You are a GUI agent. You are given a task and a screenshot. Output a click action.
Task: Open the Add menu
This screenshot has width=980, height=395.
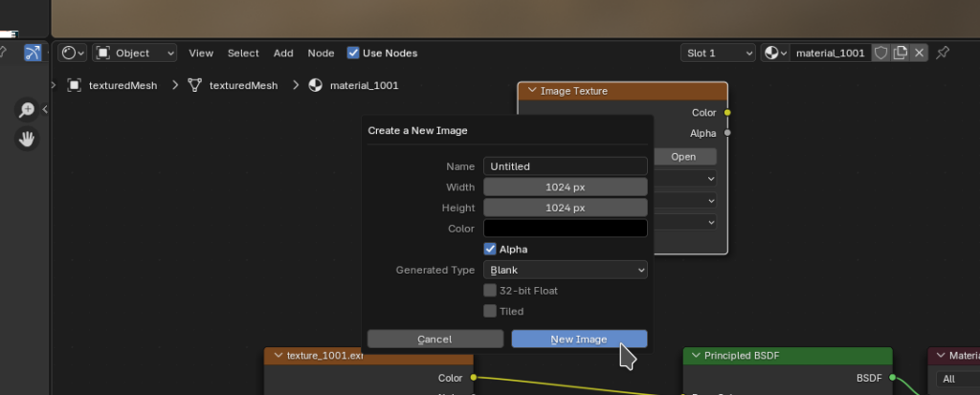tap(283, 54)
